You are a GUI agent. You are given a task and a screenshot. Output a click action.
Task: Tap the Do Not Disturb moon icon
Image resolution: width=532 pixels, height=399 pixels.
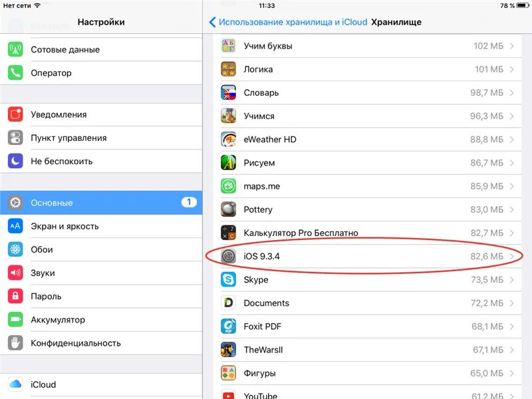[15, 161]
